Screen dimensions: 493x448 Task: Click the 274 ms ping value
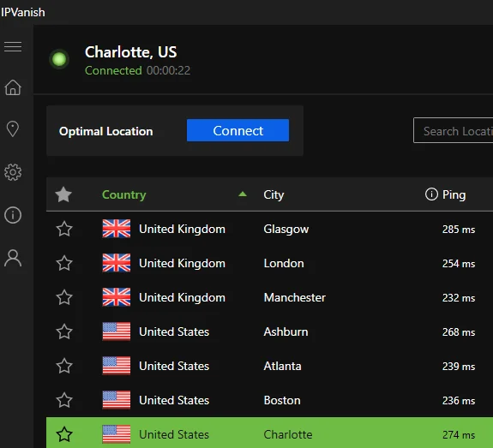[x=459, y=435]
